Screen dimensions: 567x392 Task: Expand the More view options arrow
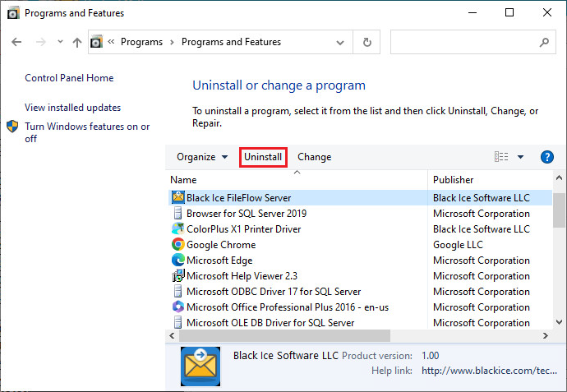pyautogui.click(x=520, y=157)
